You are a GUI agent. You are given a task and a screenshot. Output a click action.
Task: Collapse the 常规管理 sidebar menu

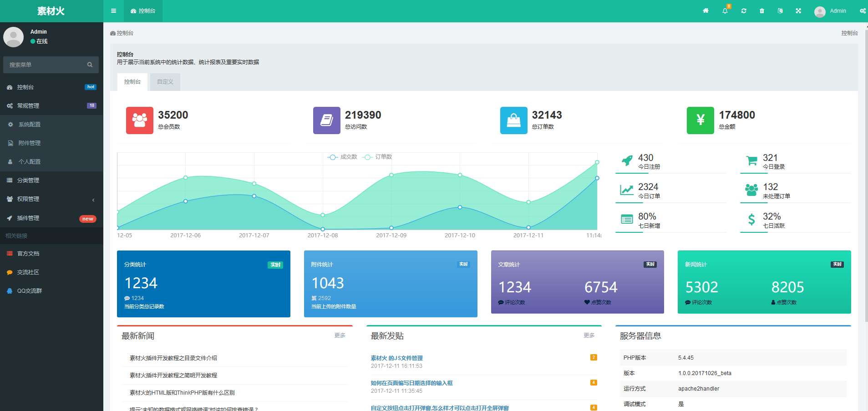tap(51, 105)
